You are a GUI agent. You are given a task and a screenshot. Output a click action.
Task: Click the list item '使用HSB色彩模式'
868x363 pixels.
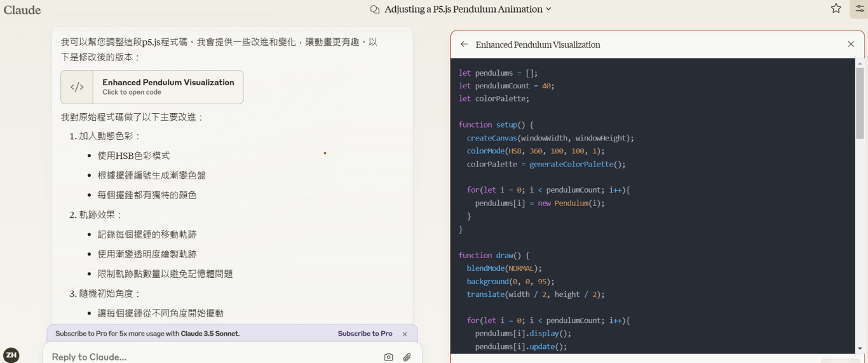(133, 156)
